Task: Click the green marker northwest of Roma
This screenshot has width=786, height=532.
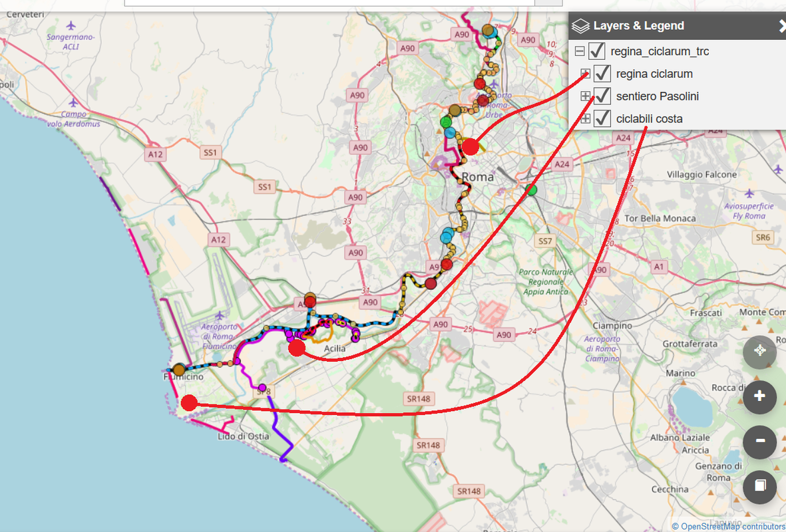Action: pyautogui.click(x=446, y=122)
